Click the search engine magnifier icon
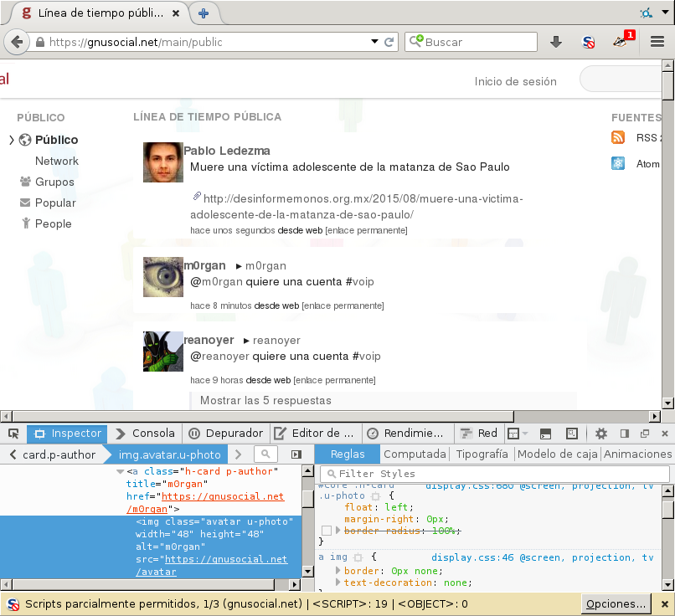 coord(416,41)
